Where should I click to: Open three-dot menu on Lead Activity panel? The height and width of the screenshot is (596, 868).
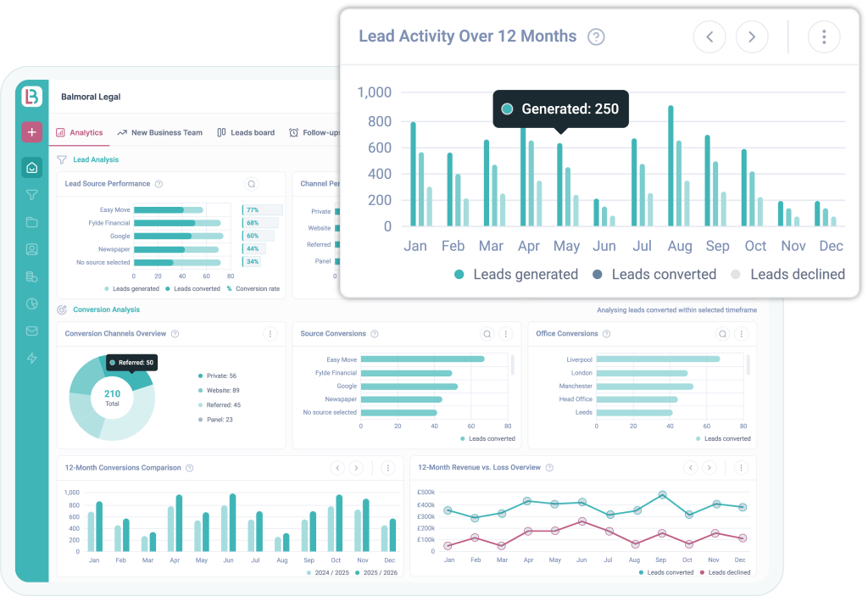coord(823,36)
